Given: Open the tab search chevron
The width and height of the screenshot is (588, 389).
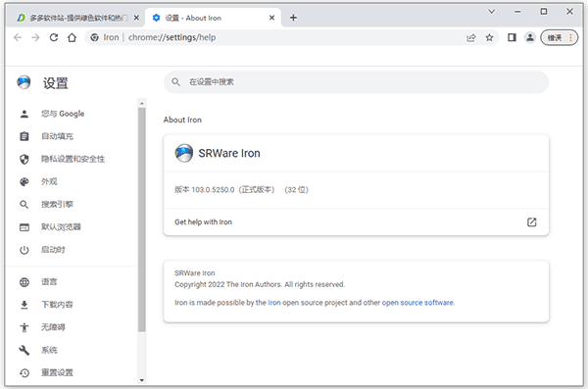Looking at the screenshot, I should click(492, 12).
